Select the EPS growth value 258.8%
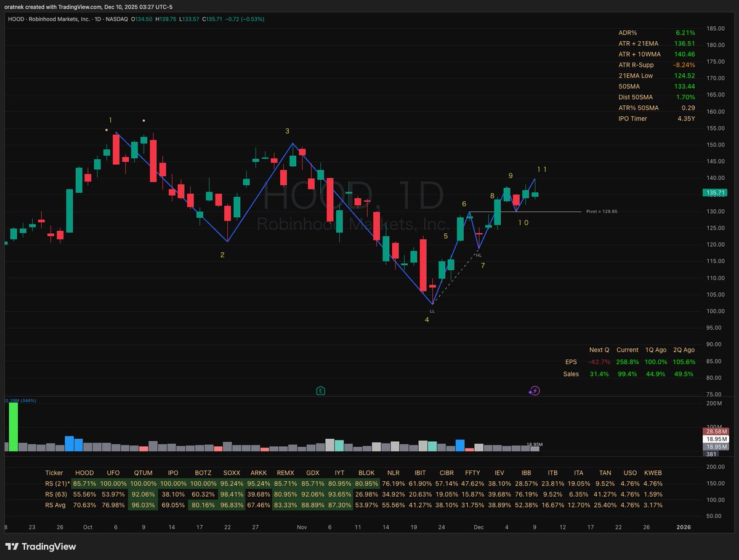 point(627,362)
